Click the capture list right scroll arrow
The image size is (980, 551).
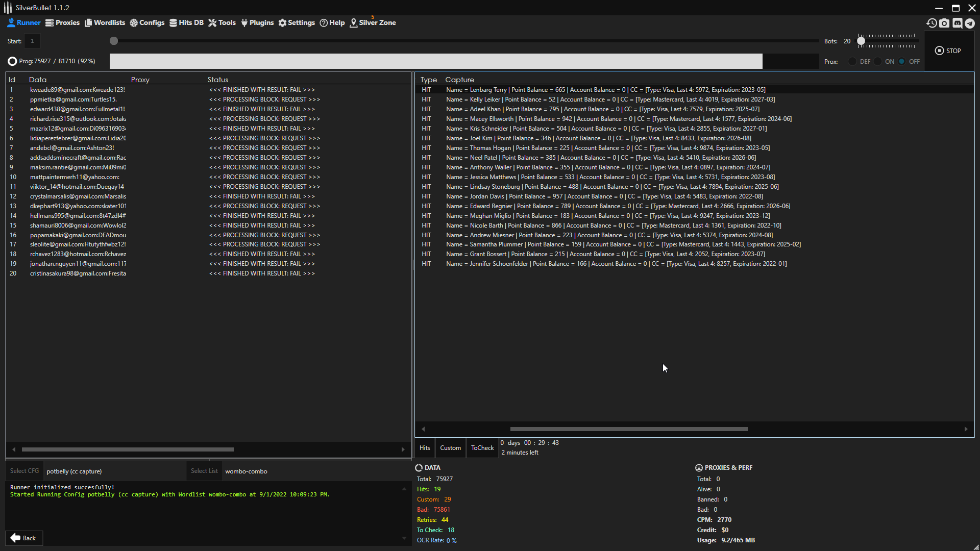pyautogui.click(x=966, y=429)
